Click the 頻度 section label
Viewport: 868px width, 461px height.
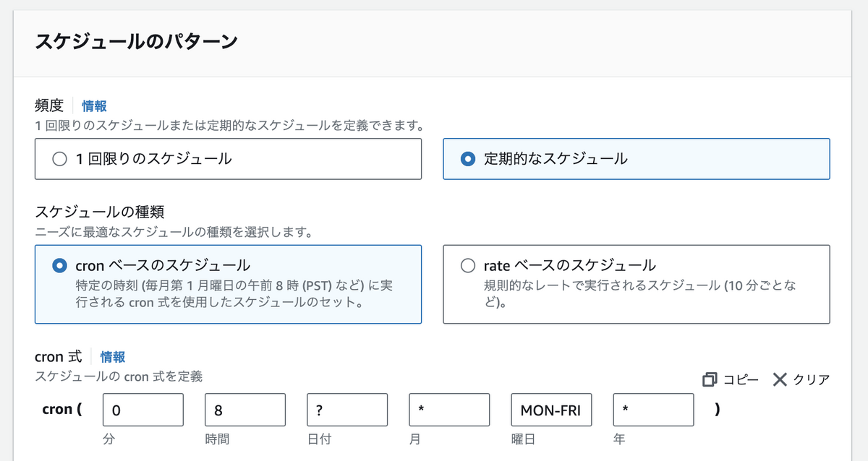pyautogui.click(x=49, y=106)
